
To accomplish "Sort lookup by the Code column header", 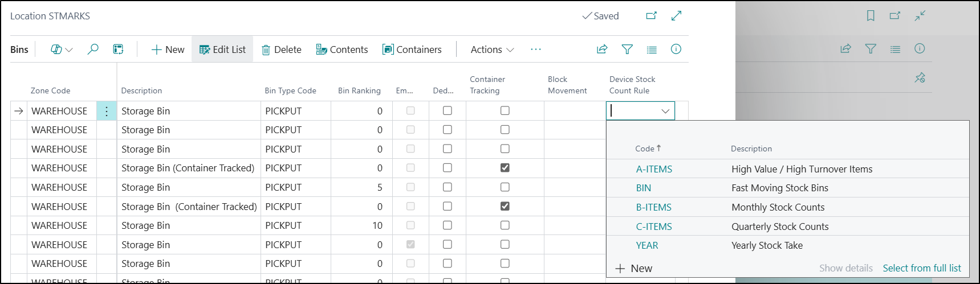I will 645,149.
